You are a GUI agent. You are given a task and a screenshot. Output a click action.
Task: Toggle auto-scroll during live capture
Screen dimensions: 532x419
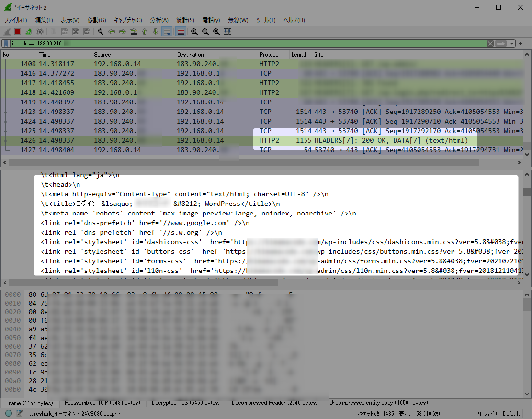click(167, 32)
